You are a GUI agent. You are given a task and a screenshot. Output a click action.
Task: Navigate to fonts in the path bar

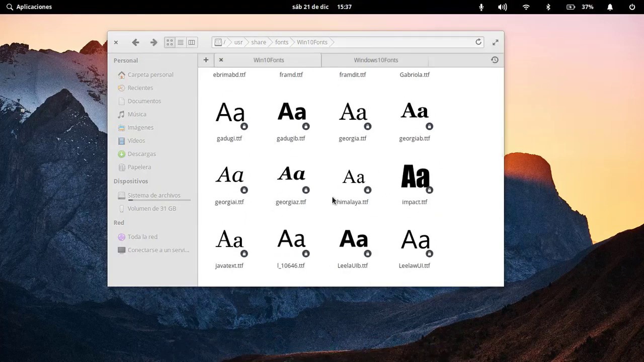click(282, 42)
